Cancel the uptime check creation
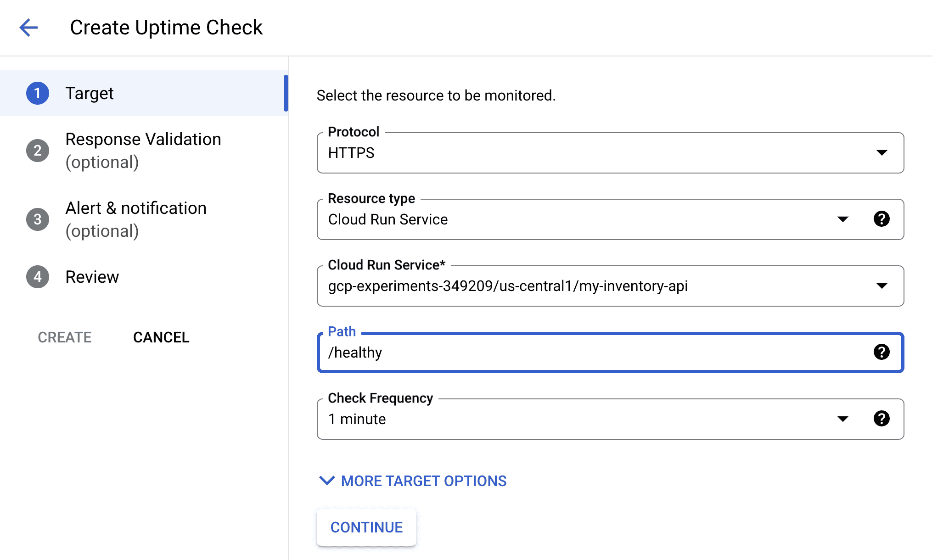 click(x=161, y=337)
